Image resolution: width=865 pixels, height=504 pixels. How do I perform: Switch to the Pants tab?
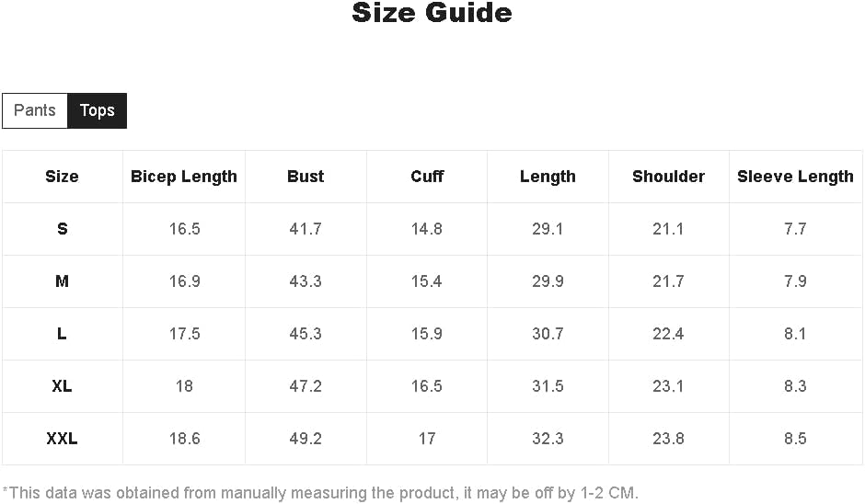(35, 110)
